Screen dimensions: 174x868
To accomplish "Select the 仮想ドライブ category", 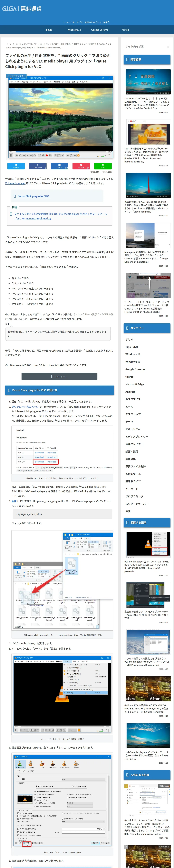I will [133, 481].
